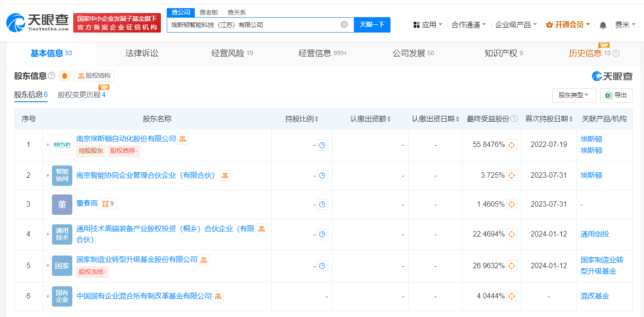Expand the row for 通用技术高端装备产业股权投资
Image resolution: width=644 pixels, height=317 pixels.
click(47, 234)
